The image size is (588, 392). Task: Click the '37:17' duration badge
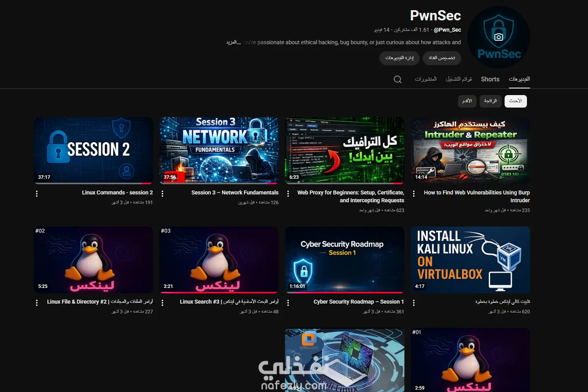(x=44, y=177)
